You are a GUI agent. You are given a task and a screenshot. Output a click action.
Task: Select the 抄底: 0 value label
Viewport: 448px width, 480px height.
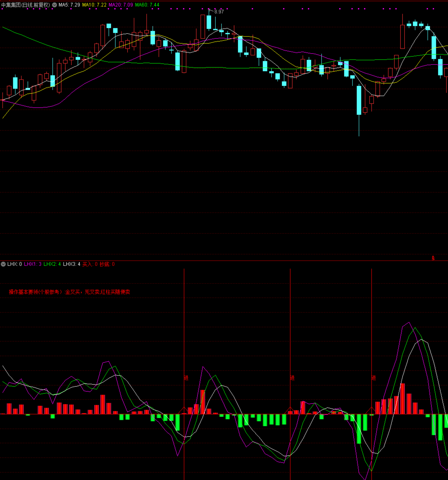tap(107, 264)
